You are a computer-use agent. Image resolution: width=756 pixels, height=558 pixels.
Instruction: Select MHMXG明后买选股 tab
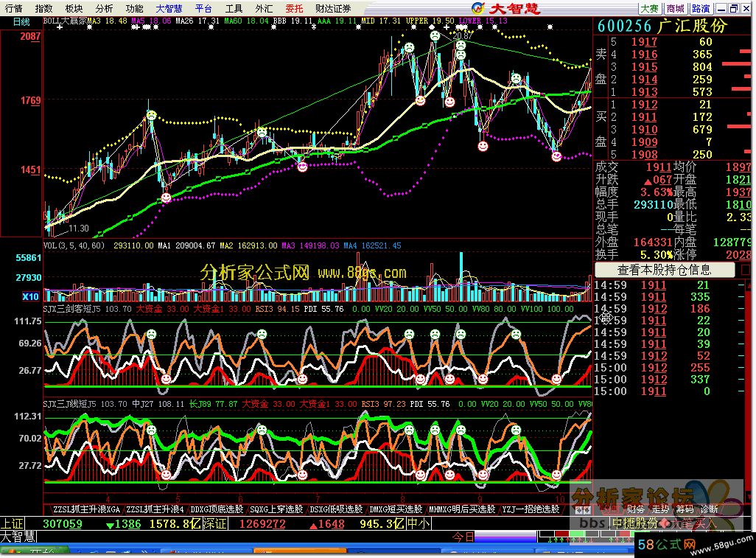pyautogui.click(x=462, y=509)
